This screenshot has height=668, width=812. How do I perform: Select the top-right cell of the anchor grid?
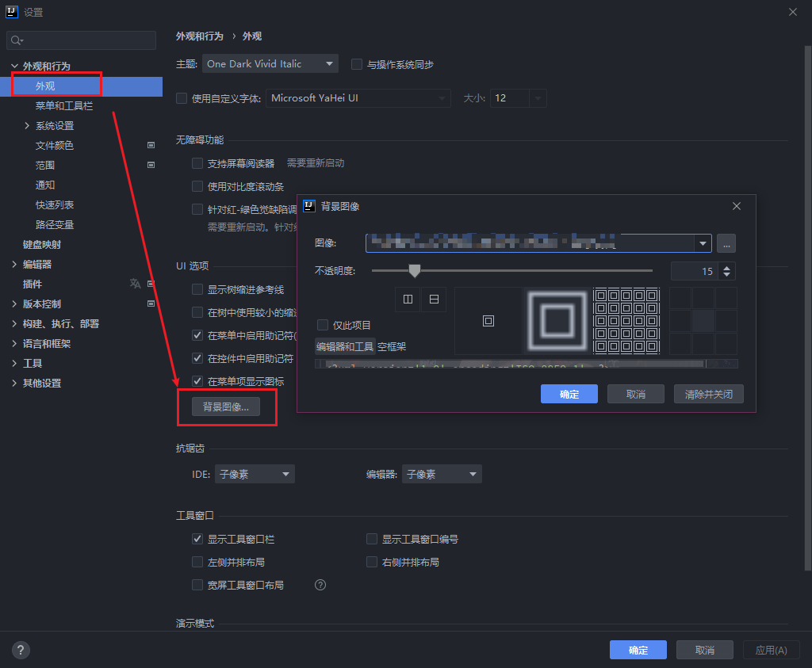[726, 298]
